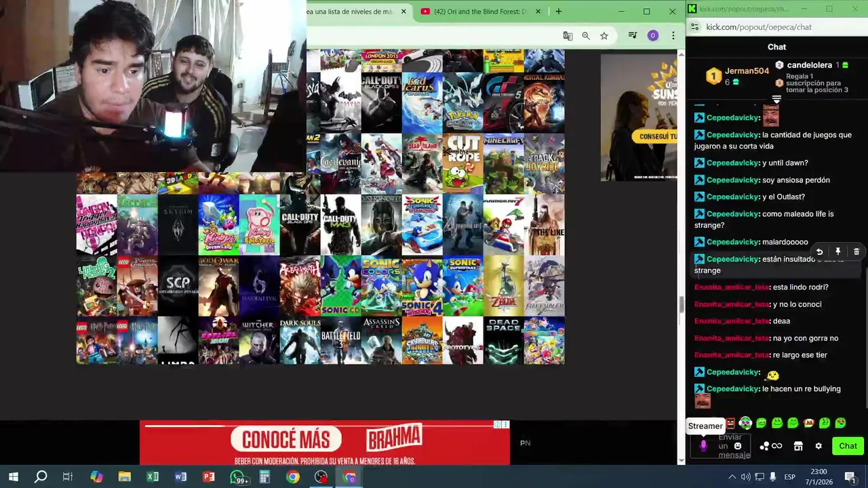
Task: Close the tier list tab
Action: click(x=403, y=12)
